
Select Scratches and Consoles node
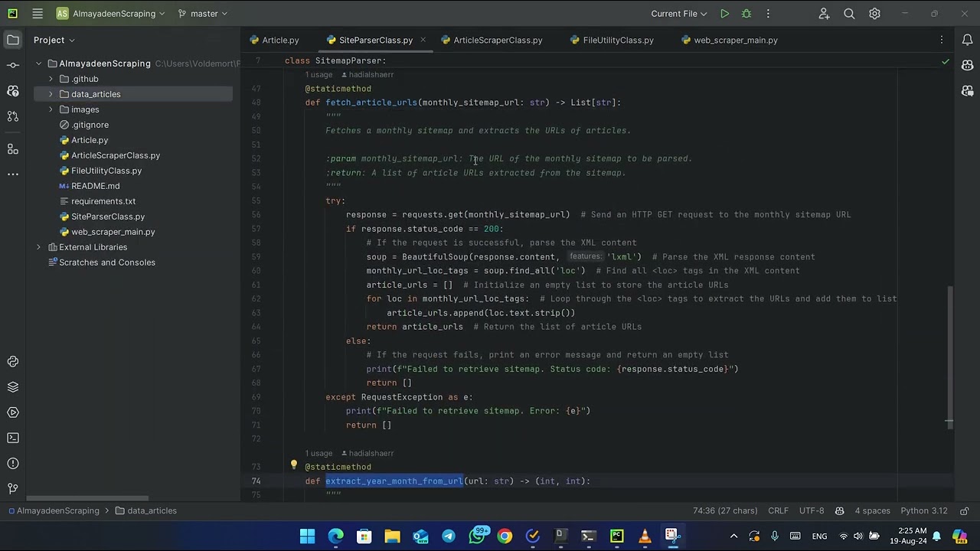point(106,262)
